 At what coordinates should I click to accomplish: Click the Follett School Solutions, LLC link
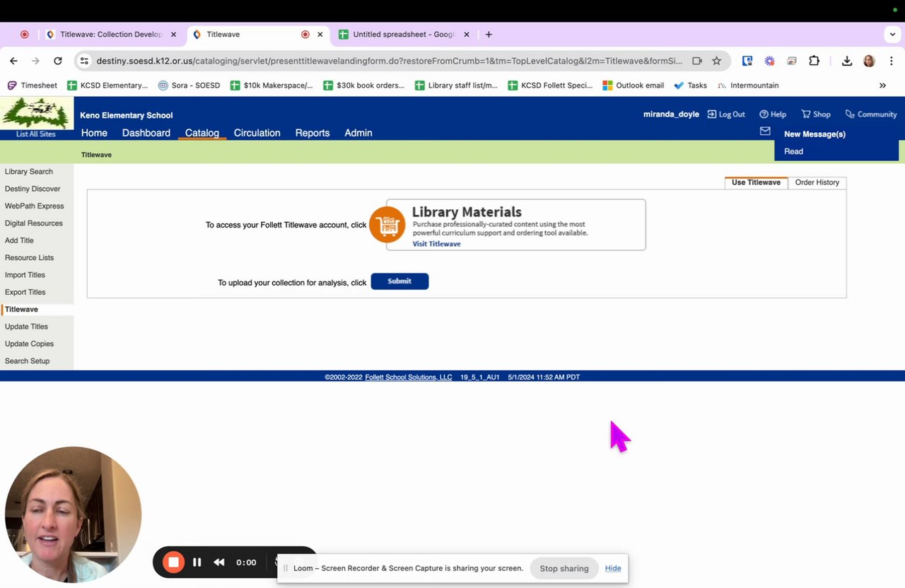point(409,377)
